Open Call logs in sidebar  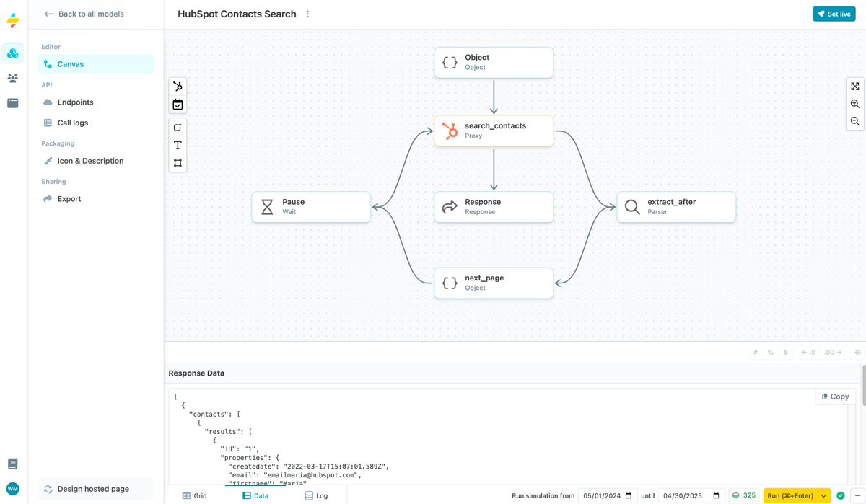click(96, 123)
